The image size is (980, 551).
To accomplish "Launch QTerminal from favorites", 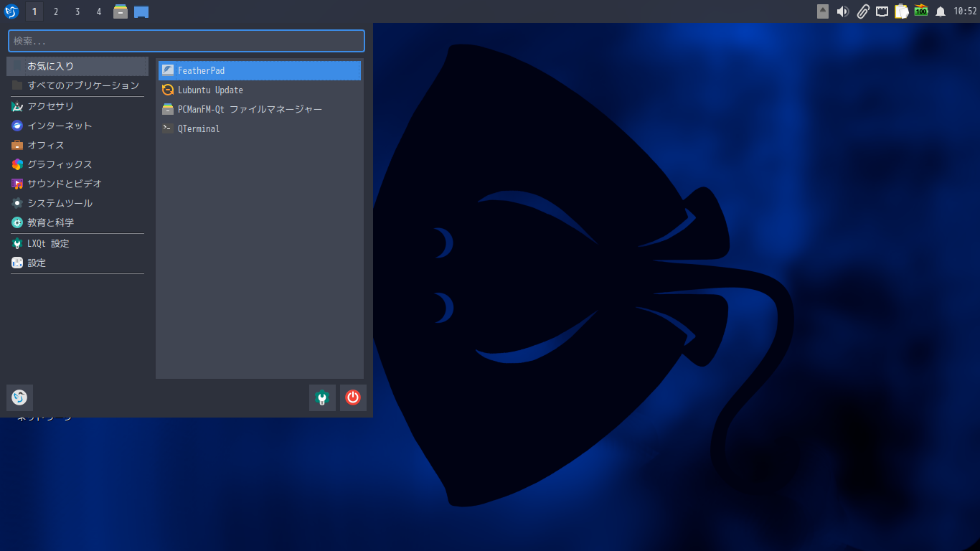I will [260, 128].
